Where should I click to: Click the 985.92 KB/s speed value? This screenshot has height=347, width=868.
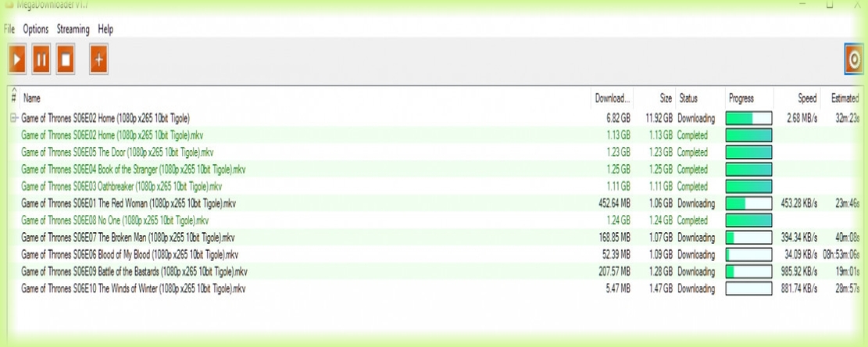pyautogui.click(x=798, y=272)
